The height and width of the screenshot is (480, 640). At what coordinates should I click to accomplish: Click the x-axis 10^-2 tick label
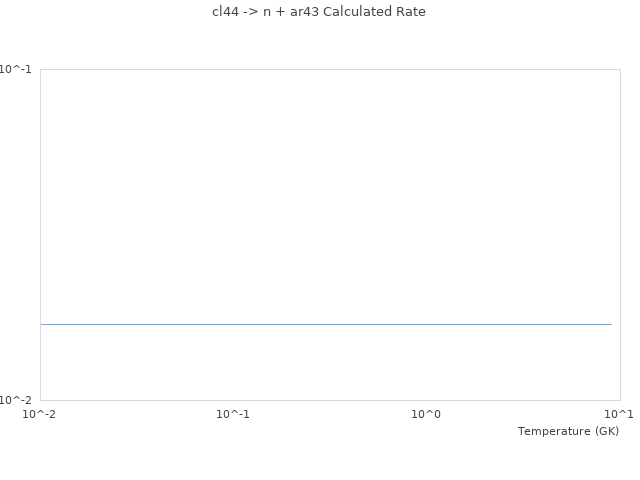[x=40, y=414]
